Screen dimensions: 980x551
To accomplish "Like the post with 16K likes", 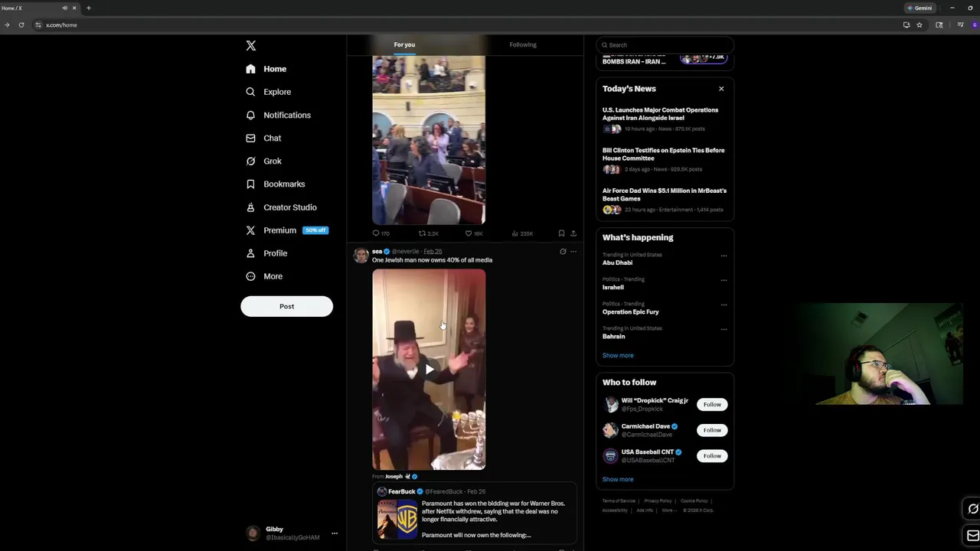I will tap(475, 233).
